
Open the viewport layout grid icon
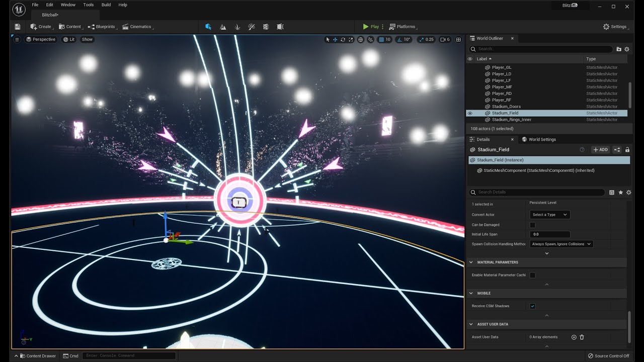[x=458, y=39]
